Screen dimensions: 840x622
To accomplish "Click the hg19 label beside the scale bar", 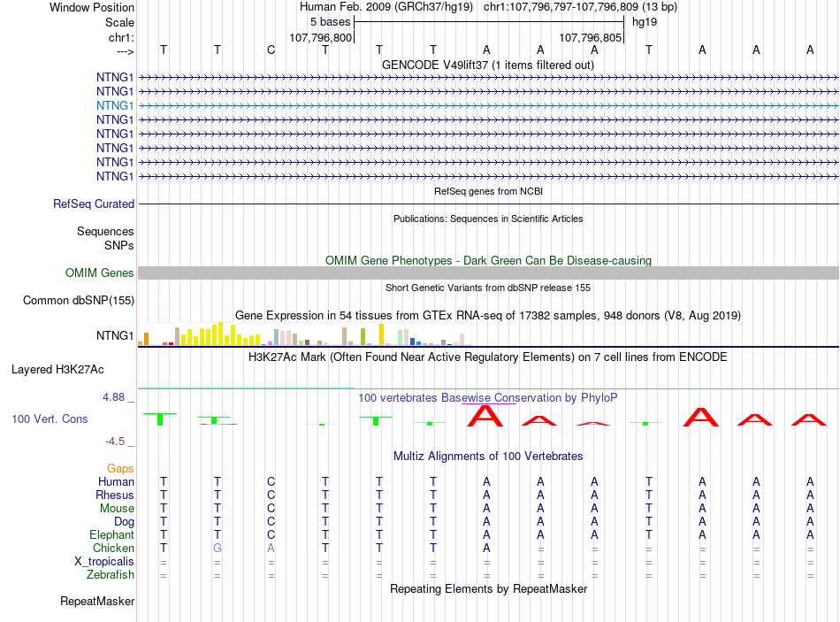I will coord(645,22).
